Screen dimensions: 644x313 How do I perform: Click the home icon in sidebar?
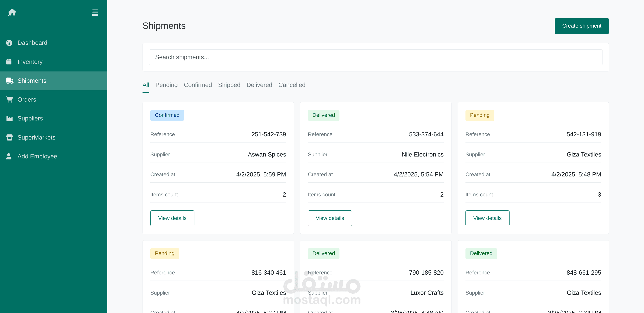click(12, 12)
